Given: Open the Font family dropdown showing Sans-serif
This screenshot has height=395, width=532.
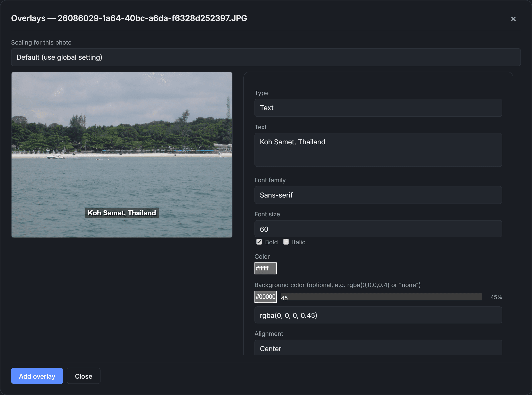Looking at the screenshot, I should (x=378, y=195).
